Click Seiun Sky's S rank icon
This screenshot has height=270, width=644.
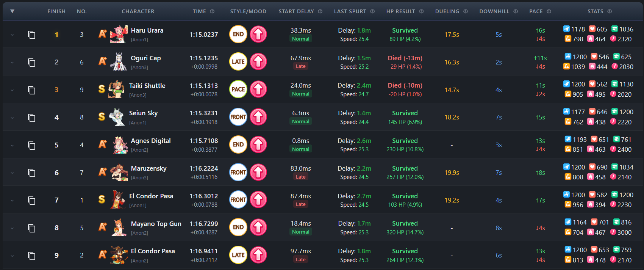point(102,117)
